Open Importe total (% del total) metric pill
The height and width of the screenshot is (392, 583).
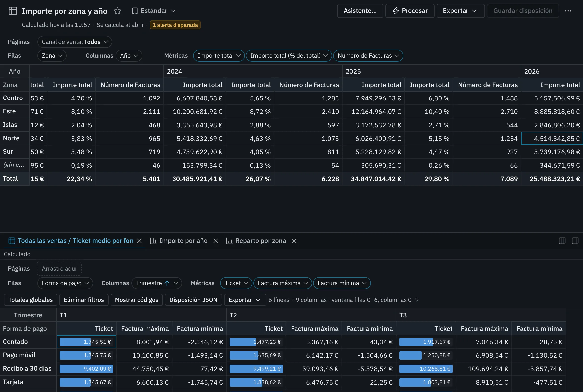(289, 56)
